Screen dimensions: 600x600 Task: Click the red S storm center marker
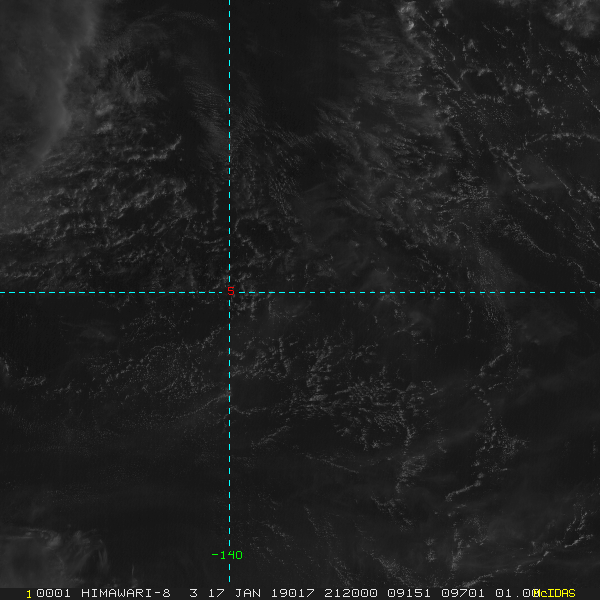click(230, 291)
